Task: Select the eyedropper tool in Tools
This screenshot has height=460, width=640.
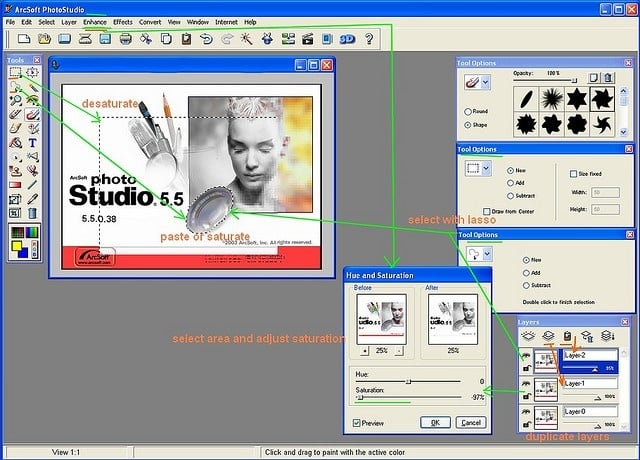Action: point(33,199)
